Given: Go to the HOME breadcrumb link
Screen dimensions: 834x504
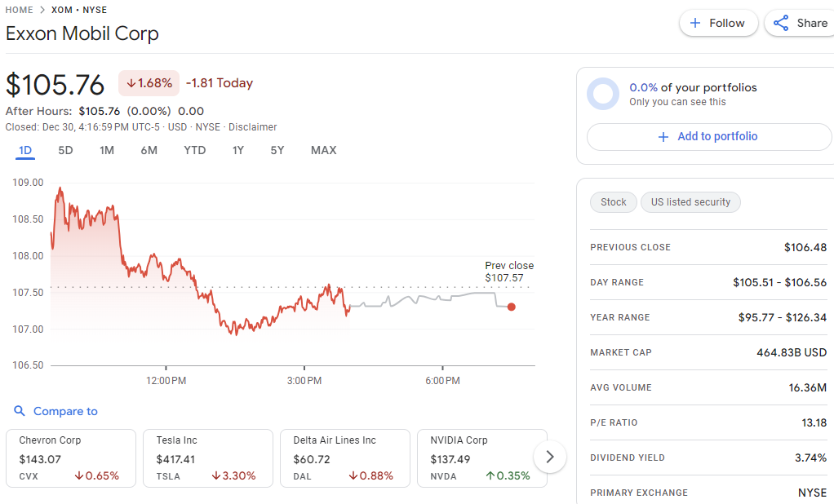Looking at the screenshot, I should tap(19, 10).
